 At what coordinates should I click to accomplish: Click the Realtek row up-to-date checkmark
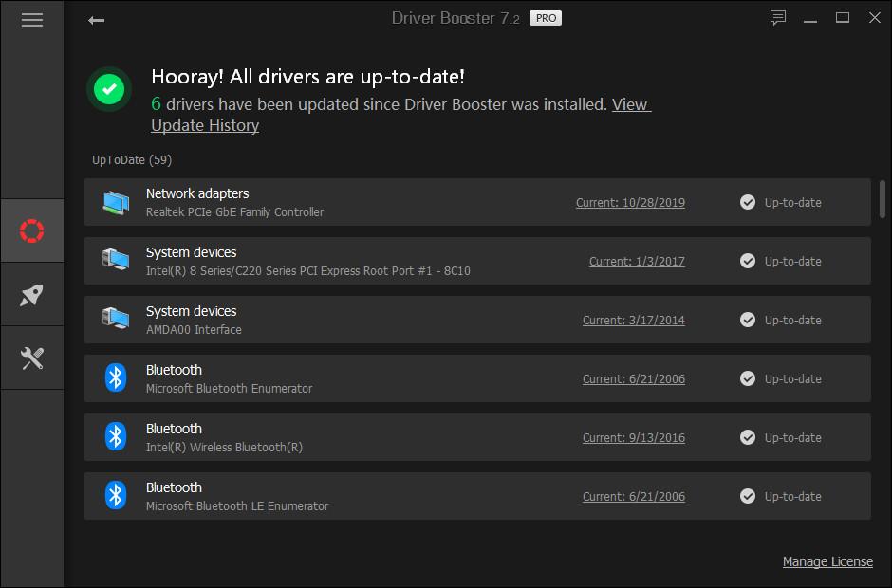[748, 202]
